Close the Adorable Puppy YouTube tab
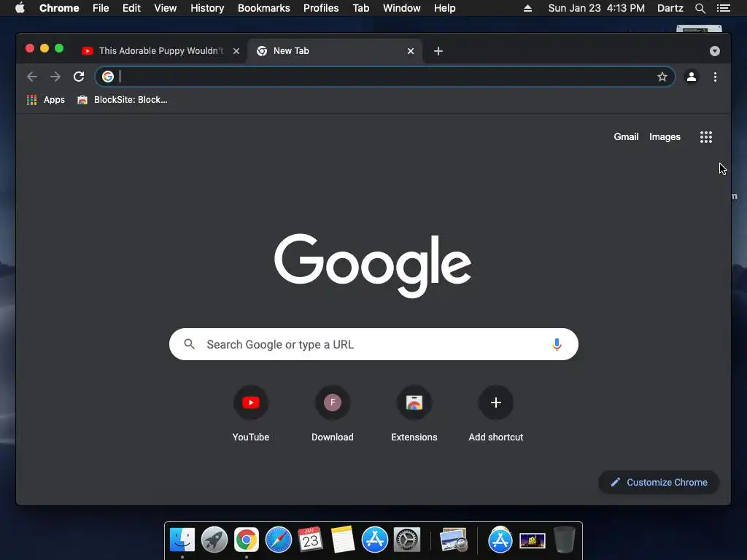 pyautogui.click(x=236, y=51)
